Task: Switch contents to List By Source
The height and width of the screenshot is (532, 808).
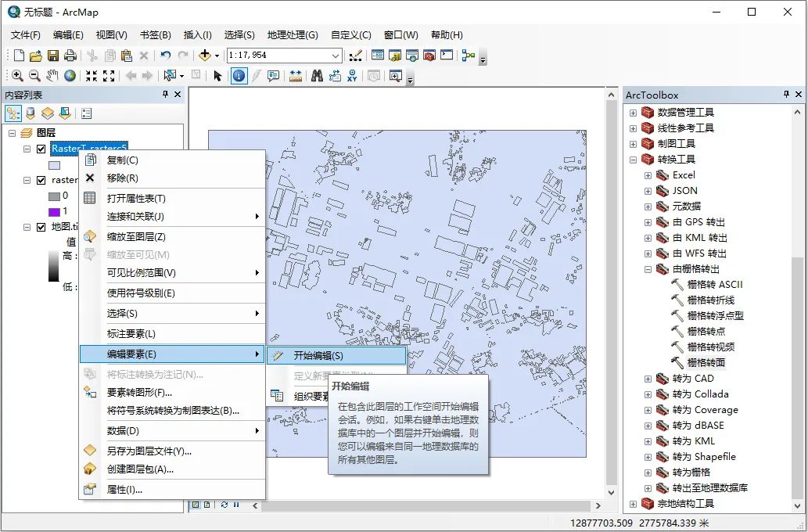Action: [x=31, y=113]
